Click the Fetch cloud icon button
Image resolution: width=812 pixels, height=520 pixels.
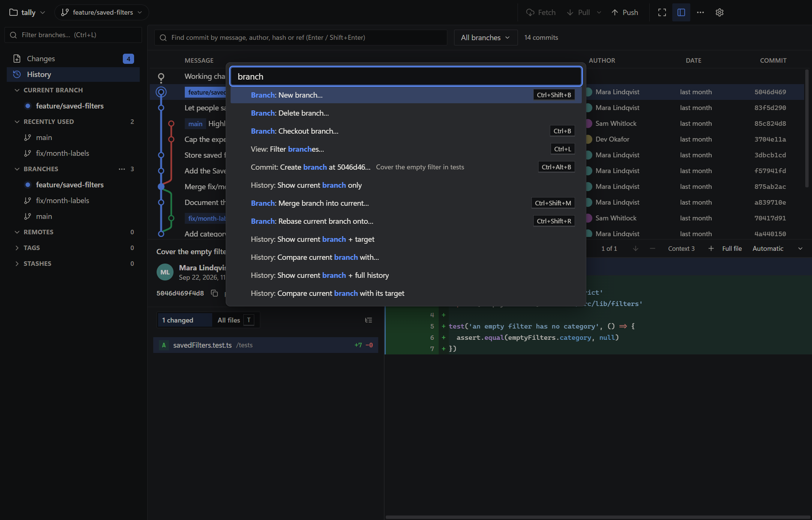pos(540,12)
